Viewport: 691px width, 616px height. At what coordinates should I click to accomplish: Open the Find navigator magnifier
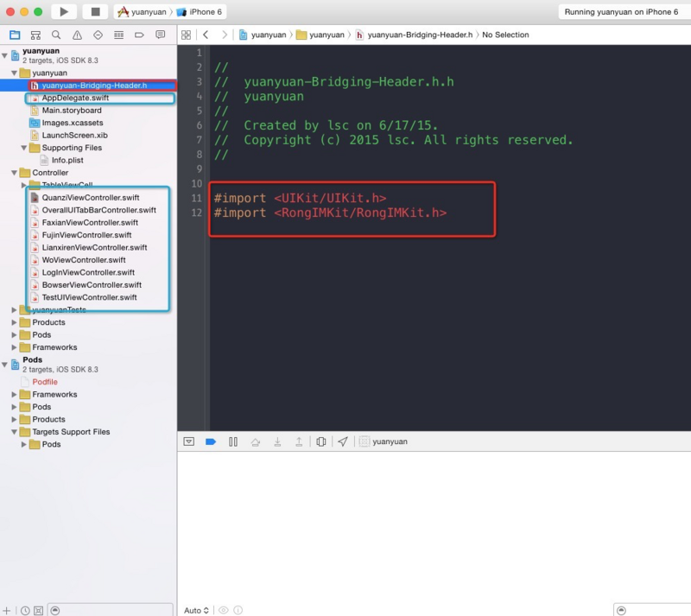(x=56, y=35)
